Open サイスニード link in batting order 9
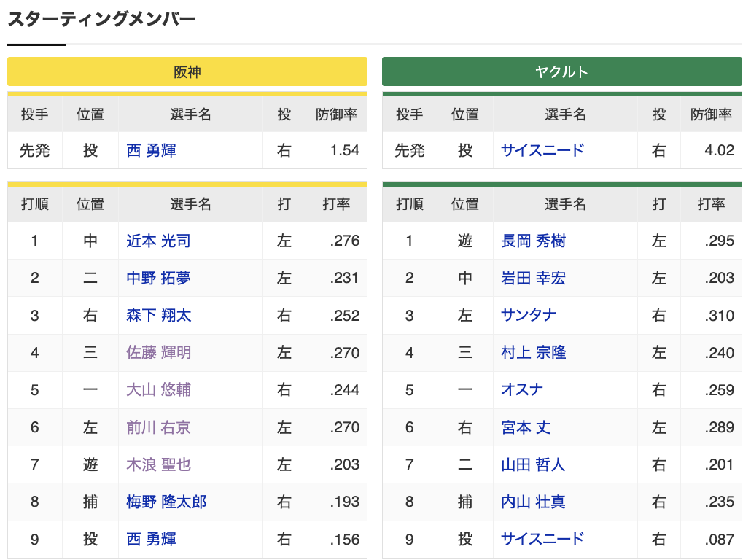Viewport: 751px width, 560px height. 542,539
